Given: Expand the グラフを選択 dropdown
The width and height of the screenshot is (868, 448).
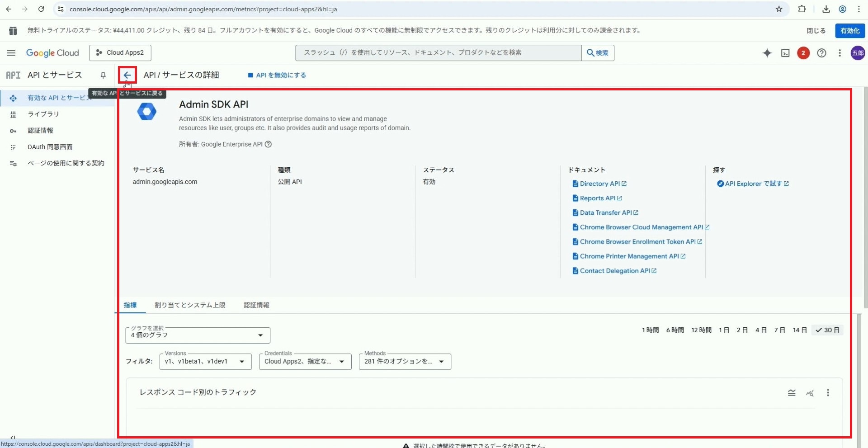Looking at the screenshot, I should [198, 335].
